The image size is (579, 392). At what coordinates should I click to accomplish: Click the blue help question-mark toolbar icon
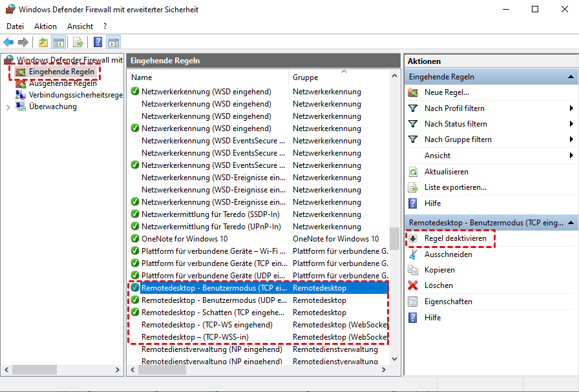98,43
